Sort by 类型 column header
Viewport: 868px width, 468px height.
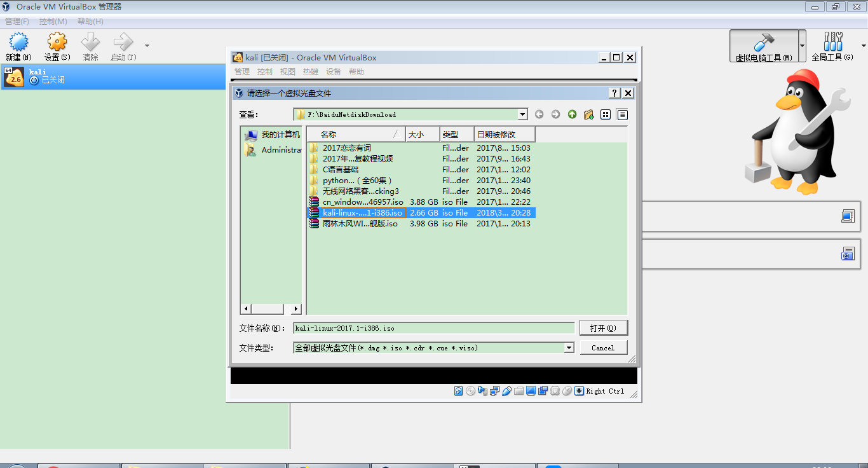pyautogui.click(x=458, y=134)
